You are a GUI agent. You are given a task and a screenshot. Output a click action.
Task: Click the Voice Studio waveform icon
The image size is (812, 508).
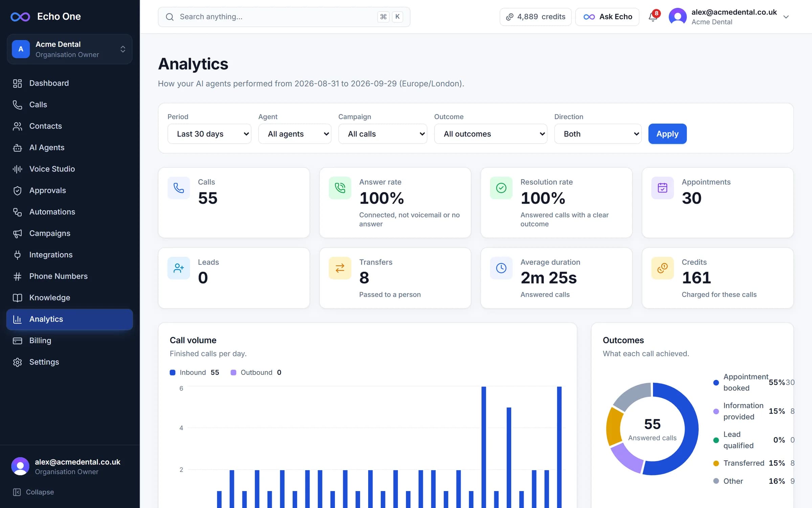pyautogui.click(x=17, y=169)
